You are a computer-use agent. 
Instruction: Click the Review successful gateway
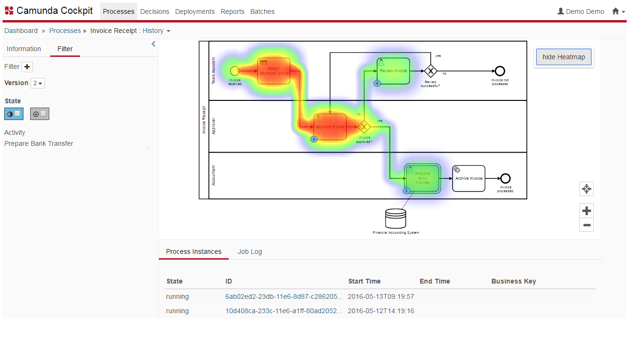click(431, 71)
